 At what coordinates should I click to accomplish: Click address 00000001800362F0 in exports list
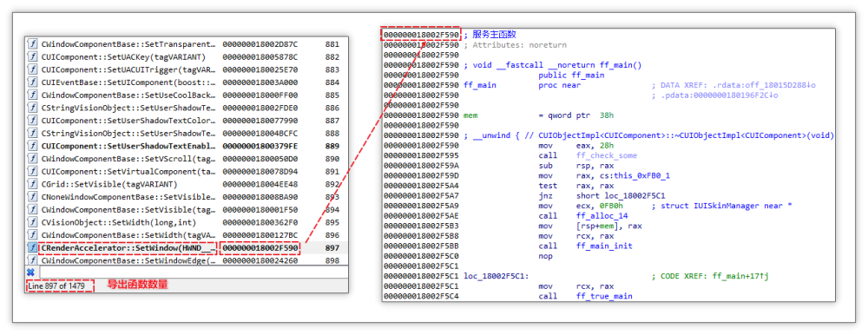(260, 222)
